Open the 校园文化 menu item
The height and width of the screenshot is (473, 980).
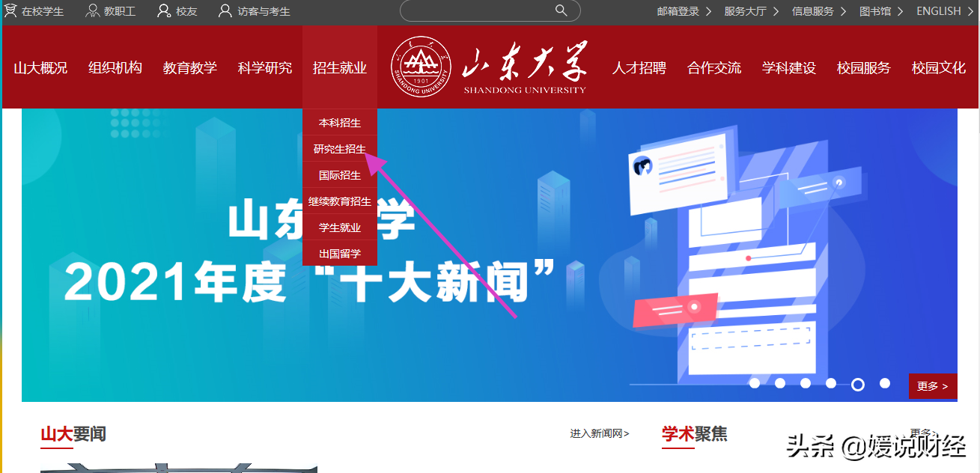tap(938, 67)
